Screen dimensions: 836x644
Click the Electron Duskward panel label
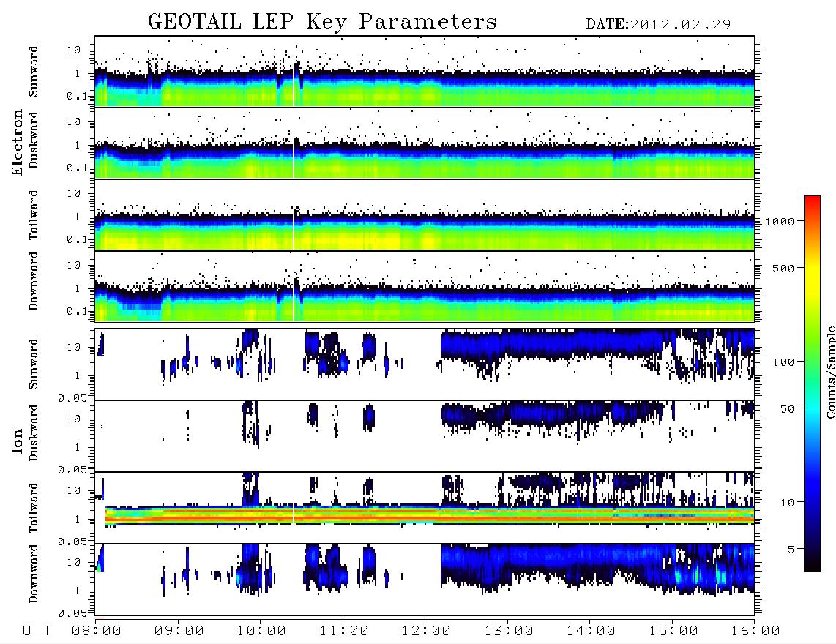34,140
